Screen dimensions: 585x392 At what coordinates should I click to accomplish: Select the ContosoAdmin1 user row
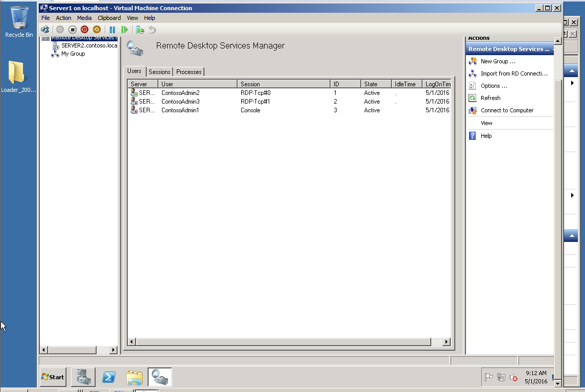click(290, 110)
